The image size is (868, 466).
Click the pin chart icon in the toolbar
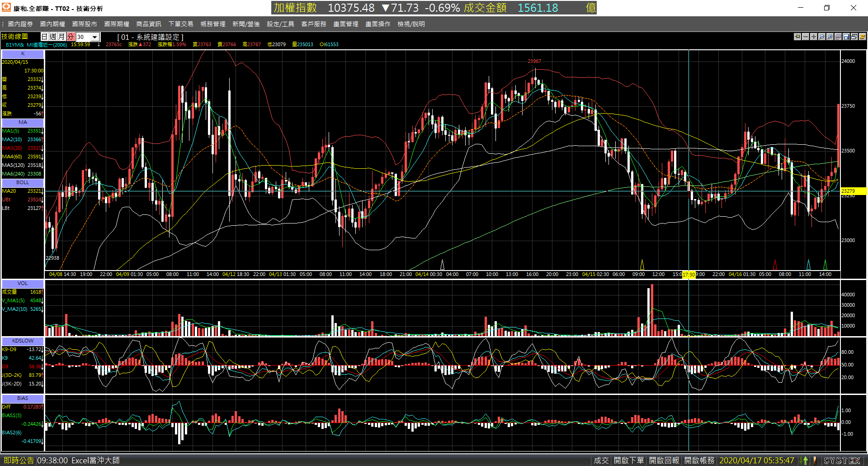[x=797, y=37]
